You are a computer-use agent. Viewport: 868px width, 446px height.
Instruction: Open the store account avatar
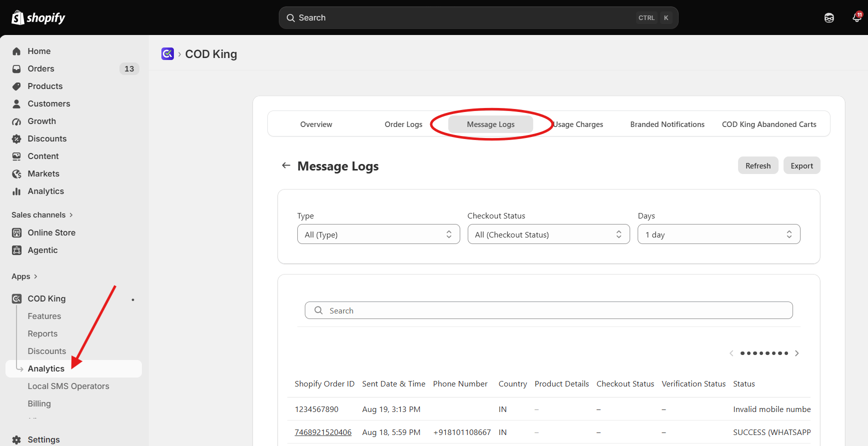tap(829, 17)
